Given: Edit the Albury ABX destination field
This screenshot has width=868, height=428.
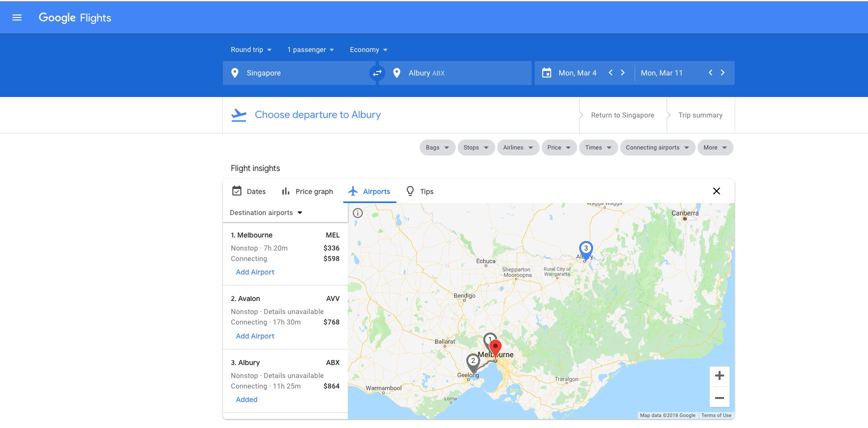Looking at the screenshot, I should [455, 73].
